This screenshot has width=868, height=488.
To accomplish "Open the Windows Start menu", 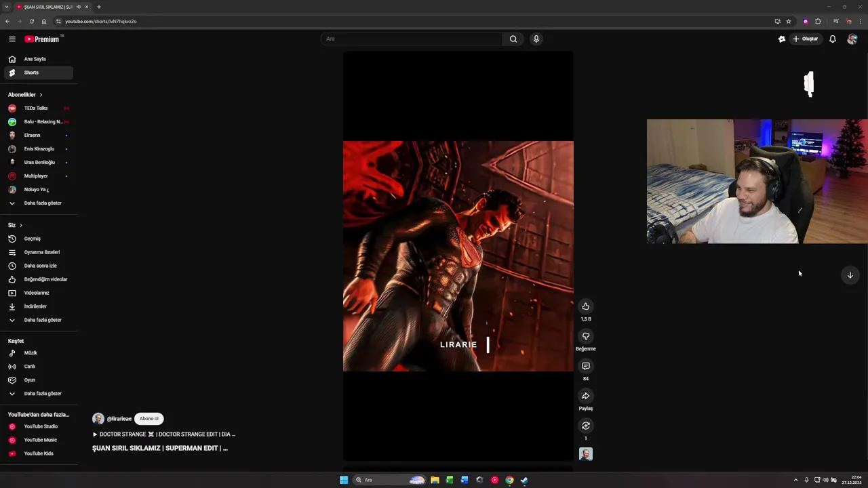I will pyautogui.click(x=344, y=480).
